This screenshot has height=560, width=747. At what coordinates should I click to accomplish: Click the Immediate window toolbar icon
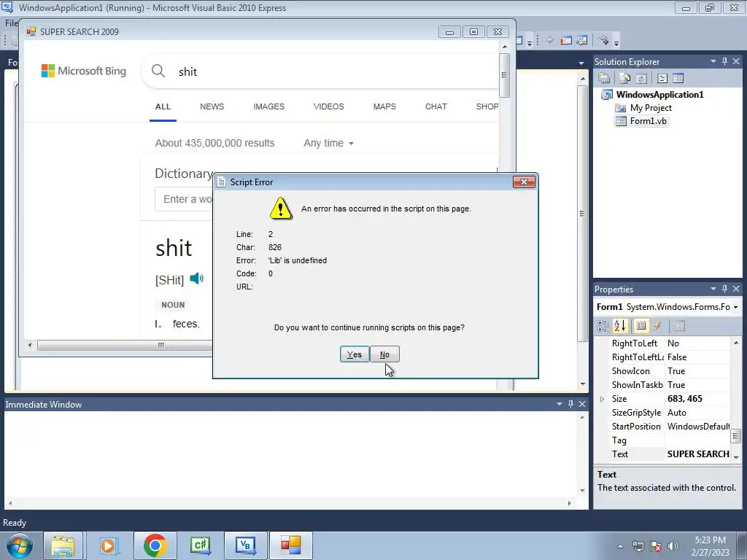(x=566, y=41)
